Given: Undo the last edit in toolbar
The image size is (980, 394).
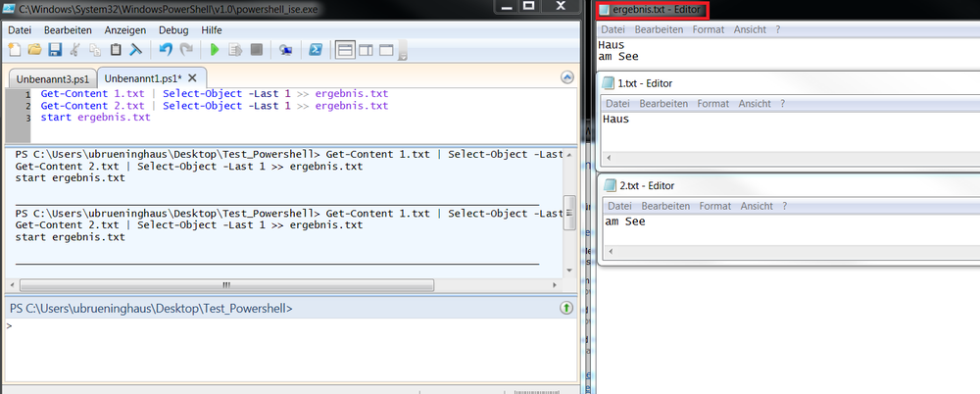Looking at the screenshot, I should (165, 49).
